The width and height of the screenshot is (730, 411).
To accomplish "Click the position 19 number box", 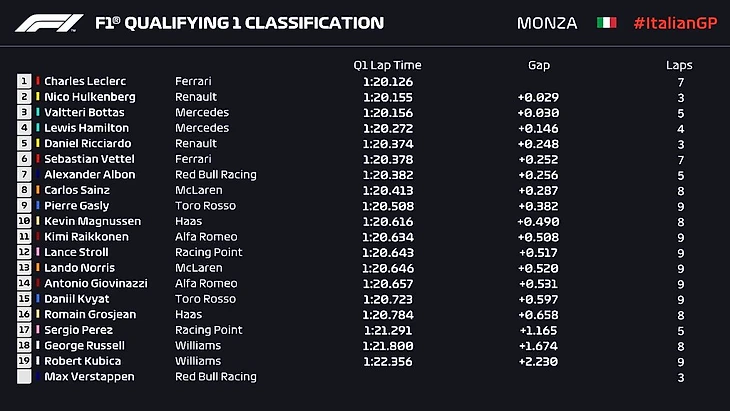I will [24, 361].
